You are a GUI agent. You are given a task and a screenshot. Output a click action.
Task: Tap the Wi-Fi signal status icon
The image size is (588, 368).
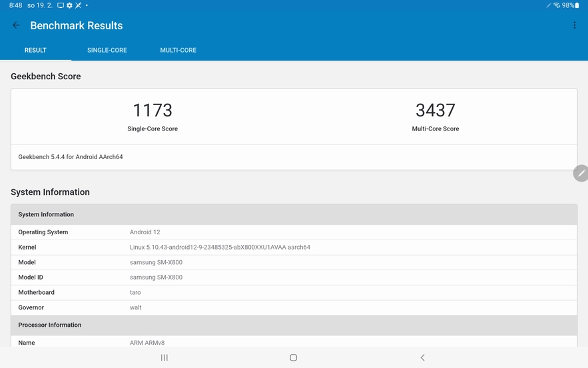pos(557,5)
